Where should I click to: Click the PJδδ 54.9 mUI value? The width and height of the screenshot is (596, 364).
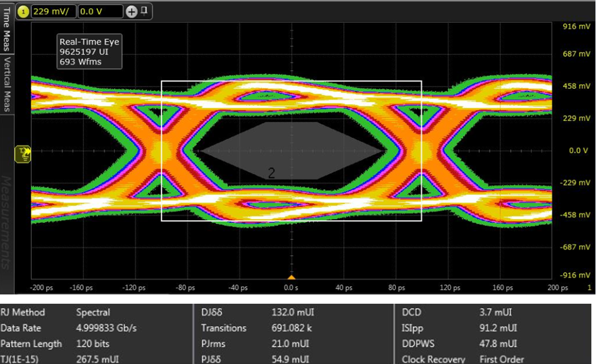coord(290,359)
